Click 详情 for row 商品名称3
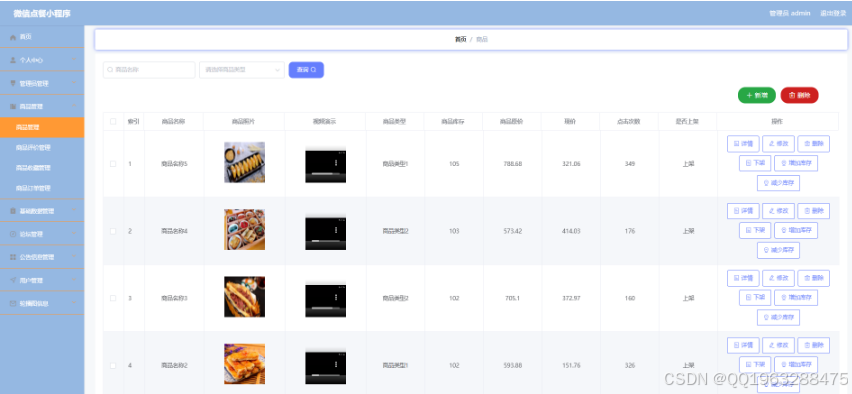Viewport: 852px width, 394px height. 743,278
